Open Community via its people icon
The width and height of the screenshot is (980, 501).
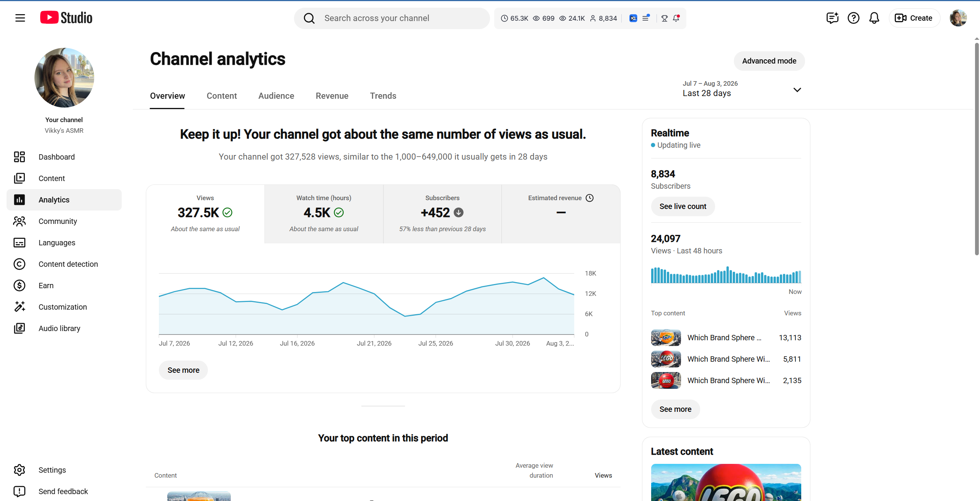coord(20,221)
